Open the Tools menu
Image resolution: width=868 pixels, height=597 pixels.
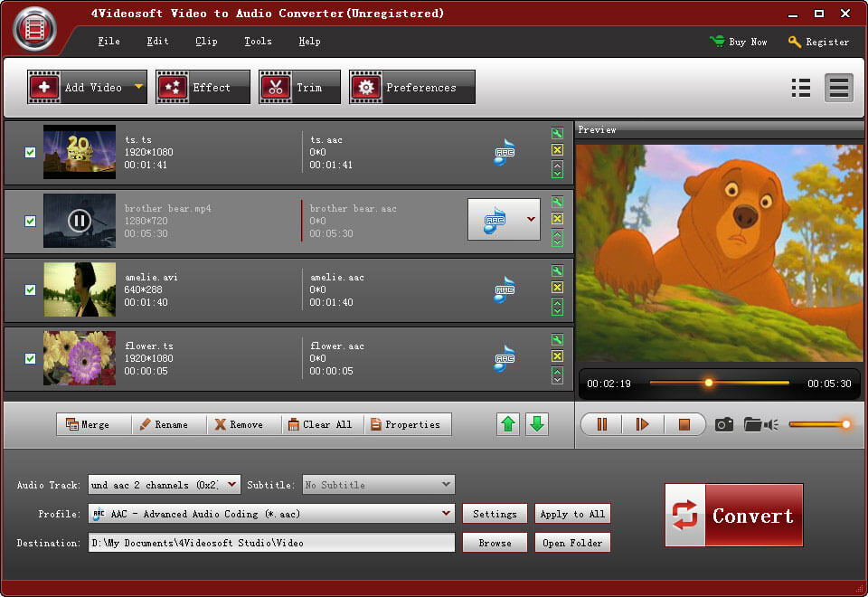[x=258, y=42]
